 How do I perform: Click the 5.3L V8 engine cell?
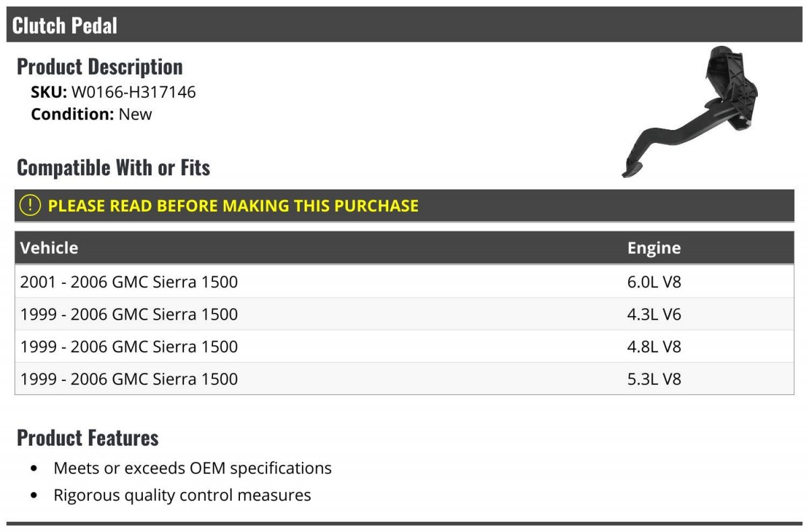(654, 379)
